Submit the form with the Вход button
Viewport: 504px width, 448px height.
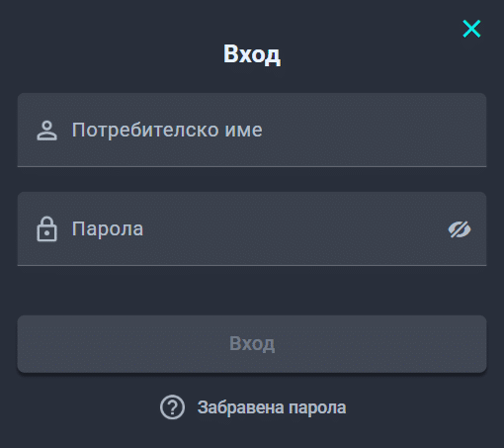pyautogui.click(x=252, y=344)
